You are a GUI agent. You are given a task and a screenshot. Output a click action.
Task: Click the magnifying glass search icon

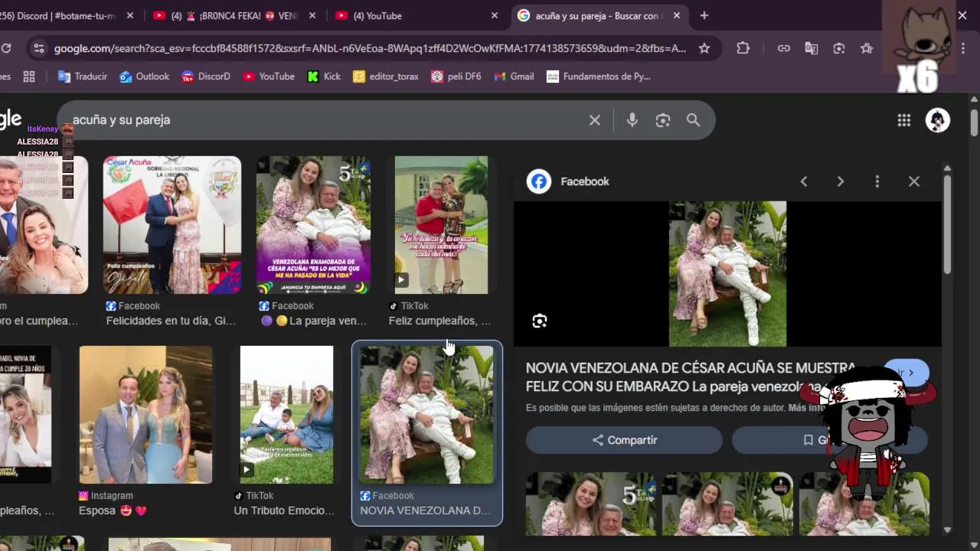(x=693, y=120)
